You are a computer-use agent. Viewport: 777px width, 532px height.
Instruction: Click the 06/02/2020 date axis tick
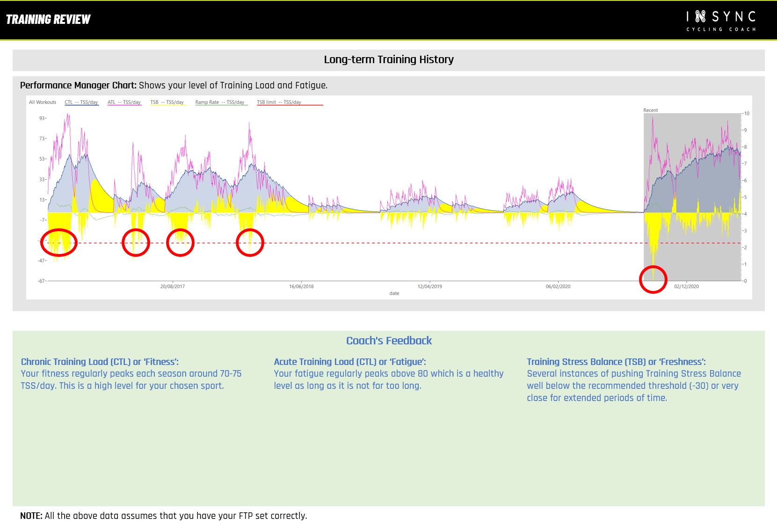558,286
